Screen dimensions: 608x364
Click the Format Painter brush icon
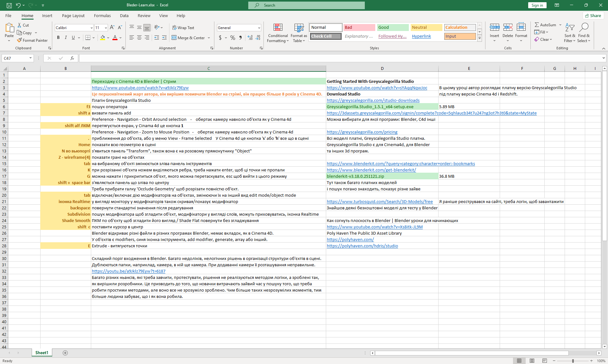click(20, 40)
